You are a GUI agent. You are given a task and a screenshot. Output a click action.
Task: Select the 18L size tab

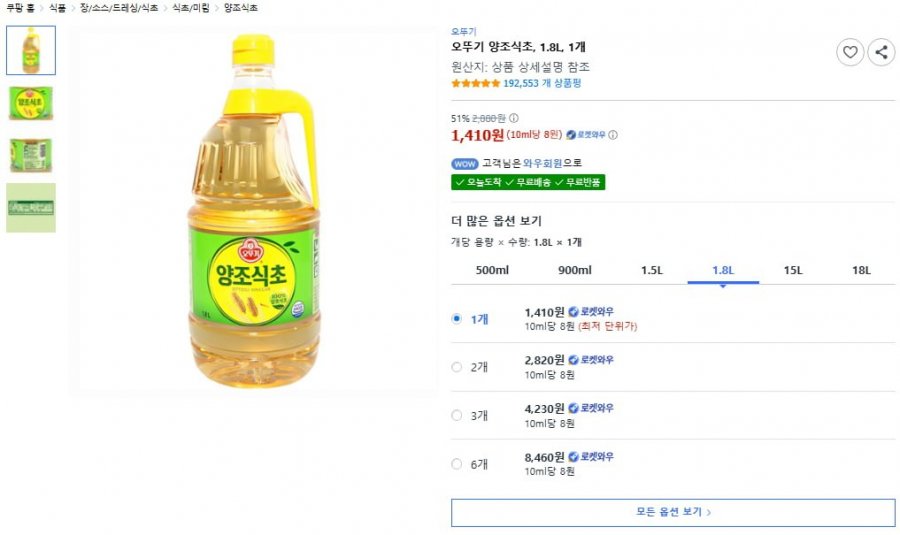(x=861, y=270)
